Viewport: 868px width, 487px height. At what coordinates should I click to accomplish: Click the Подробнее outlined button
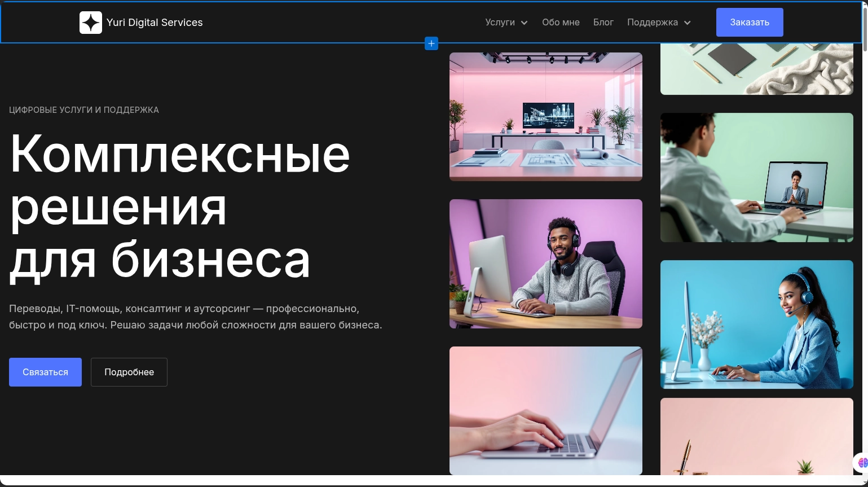click(129, 372)
